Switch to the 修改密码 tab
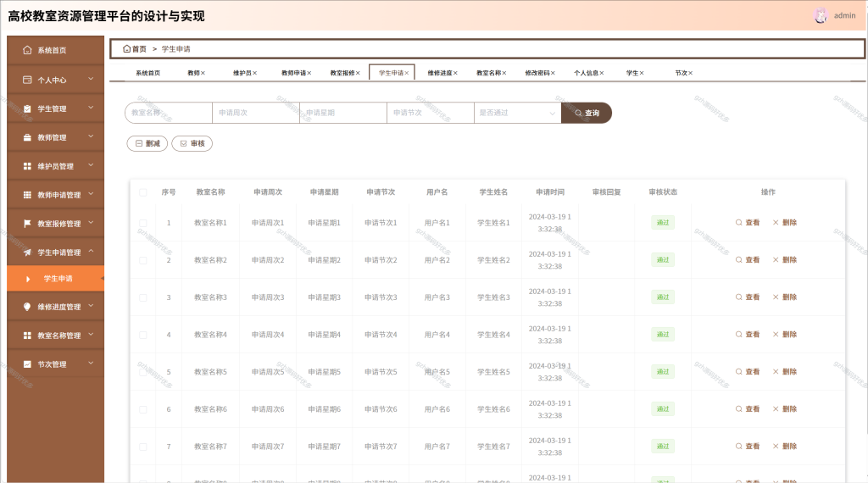868x483 pixels. click(x=537, y=73)
